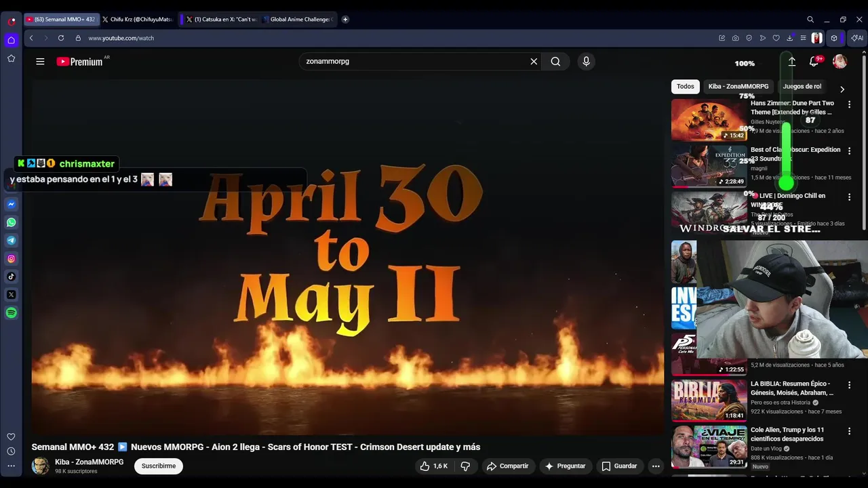Open YouTube notifications bell
This screenshot has height=488, width=868.
(x=814, y=62)
